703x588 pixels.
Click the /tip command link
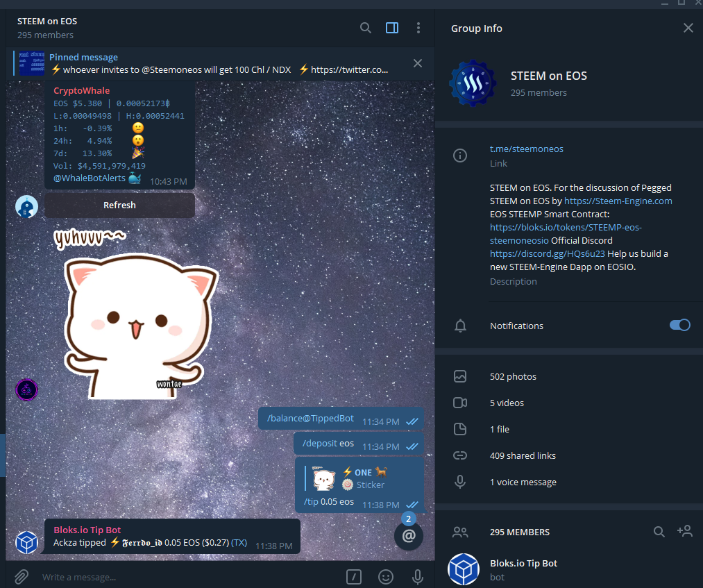[x=311, y=501]
